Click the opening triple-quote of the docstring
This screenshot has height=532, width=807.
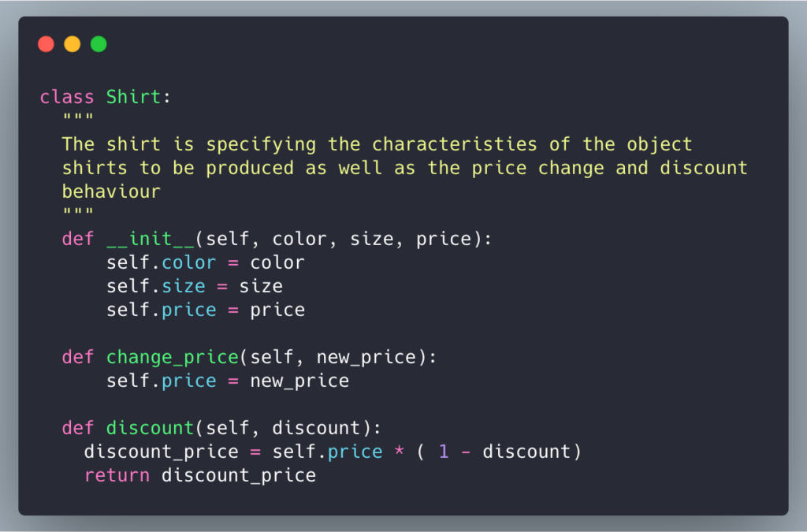coord(78,117)
